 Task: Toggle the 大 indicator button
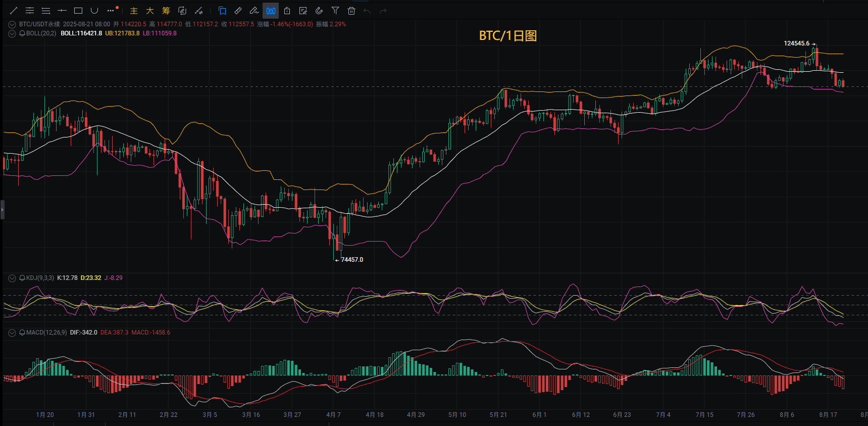tap(150, 11)
